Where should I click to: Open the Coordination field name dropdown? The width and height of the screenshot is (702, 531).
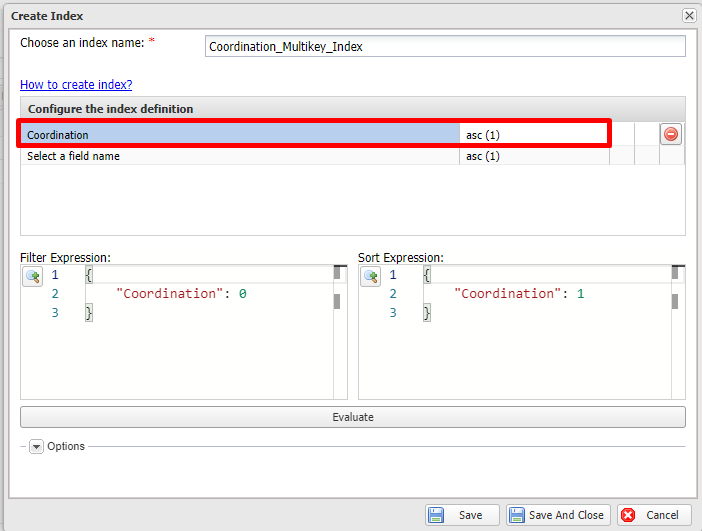[x=240, y=135]
